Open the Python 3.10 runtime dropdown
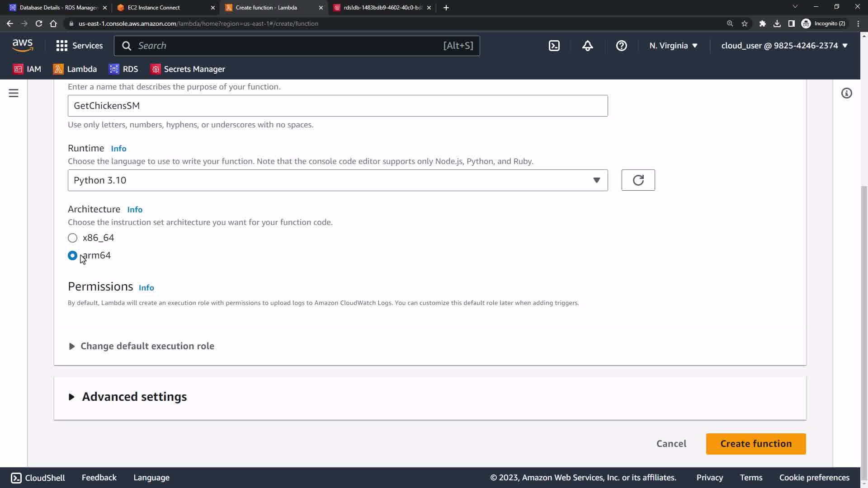 (337, 180)
